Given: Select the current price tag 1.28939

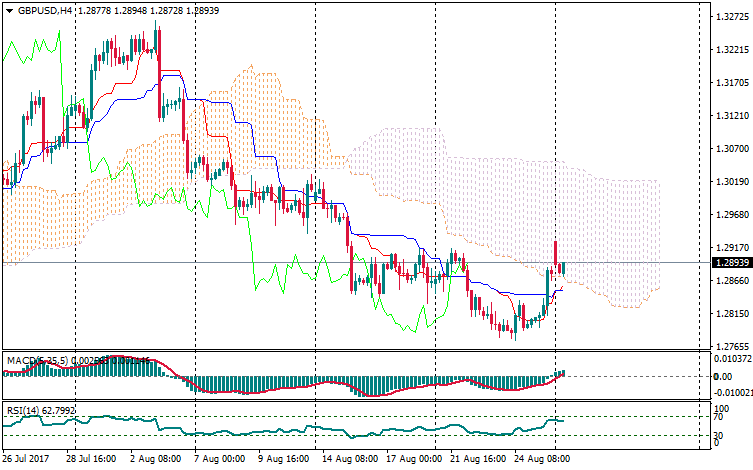Looking at the screenshot, I should coord(729,262).
